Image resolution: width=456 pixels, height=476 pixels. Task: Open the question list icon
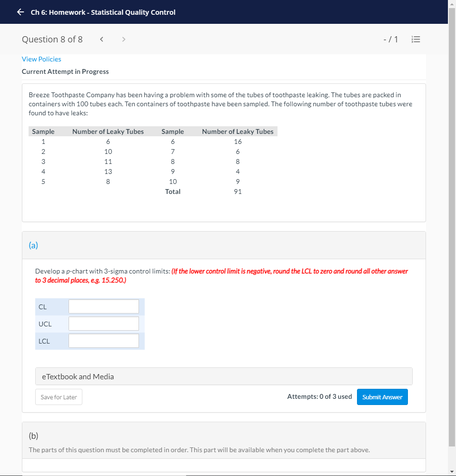(416, 39)
